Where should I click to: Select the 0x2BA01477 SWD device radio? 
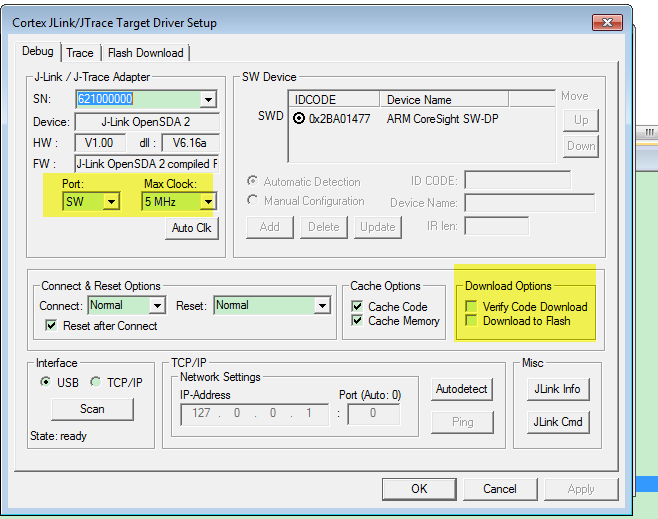299,119
